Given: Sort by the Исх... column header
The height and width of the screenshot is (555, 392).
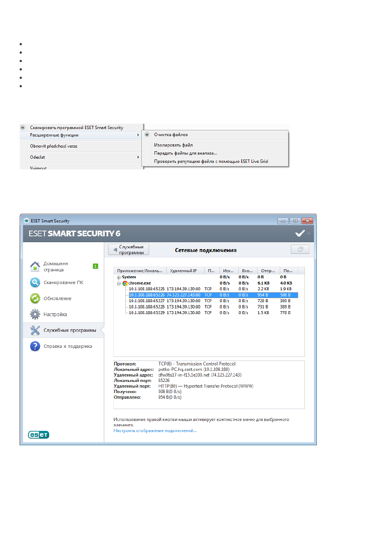Looking at the screenshot, I should pos(229,271).
